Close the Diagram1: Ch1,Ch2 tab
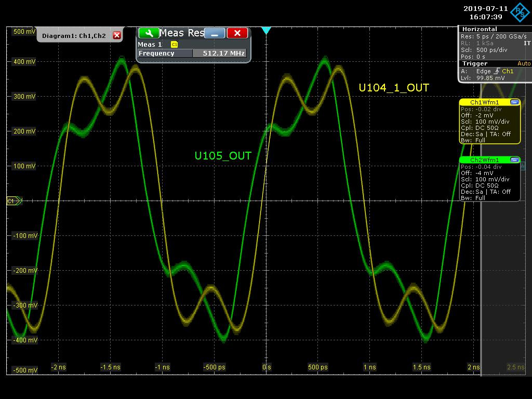 pyautogui.click(x=117, y=35)
